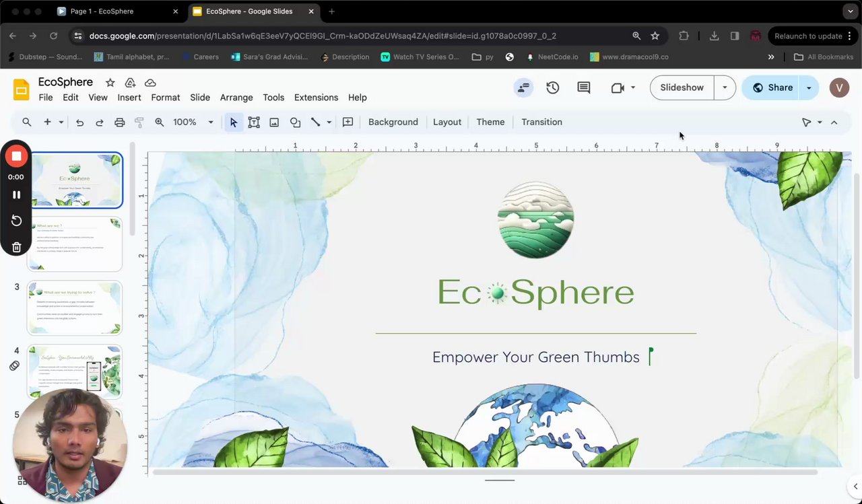Screen dimensions: 862x504
Task: Restart recording with circular arrow icon
Action: [16, 221]
